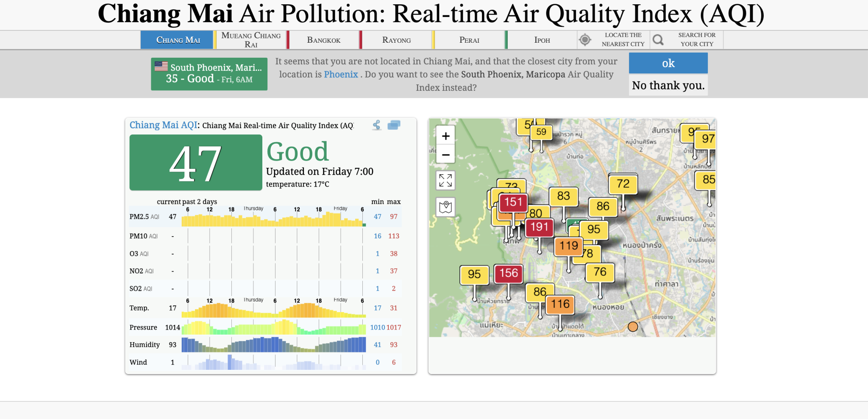
Task: Click the orange circle map marker
Action: tap(633, 327)
